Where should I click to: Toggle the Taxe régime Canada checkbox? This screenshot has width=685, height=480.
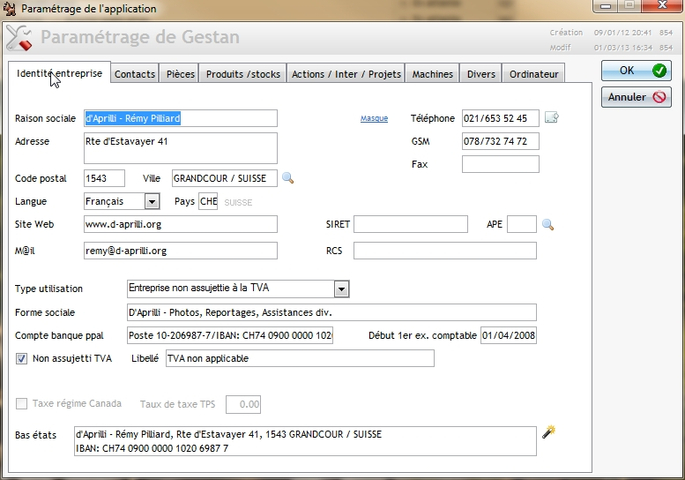[x=22, y=404]
